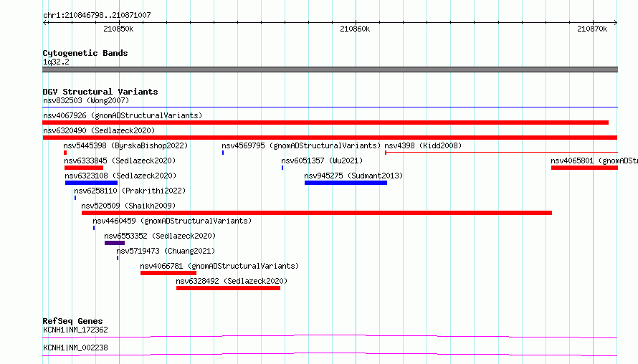638x364 pixels.
Task: Click the small blue nsv6258110 marker
Action: [75, 198]
